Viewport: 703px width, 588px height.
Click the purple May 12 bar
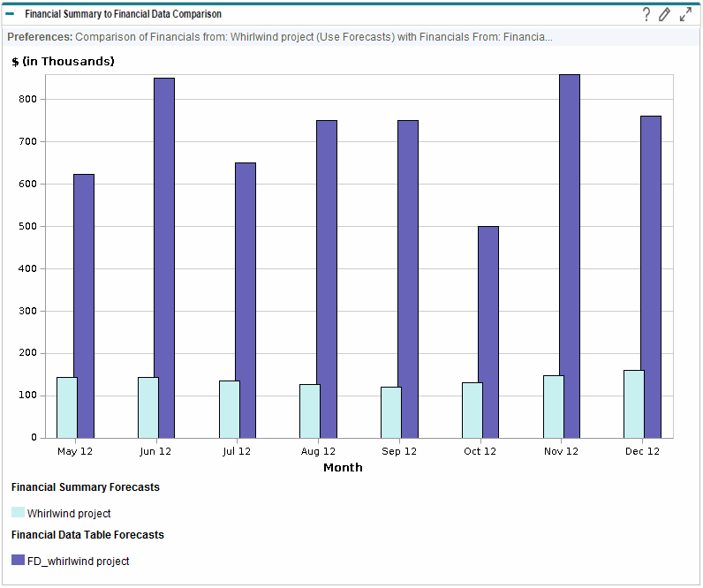[x=84, y=305]
